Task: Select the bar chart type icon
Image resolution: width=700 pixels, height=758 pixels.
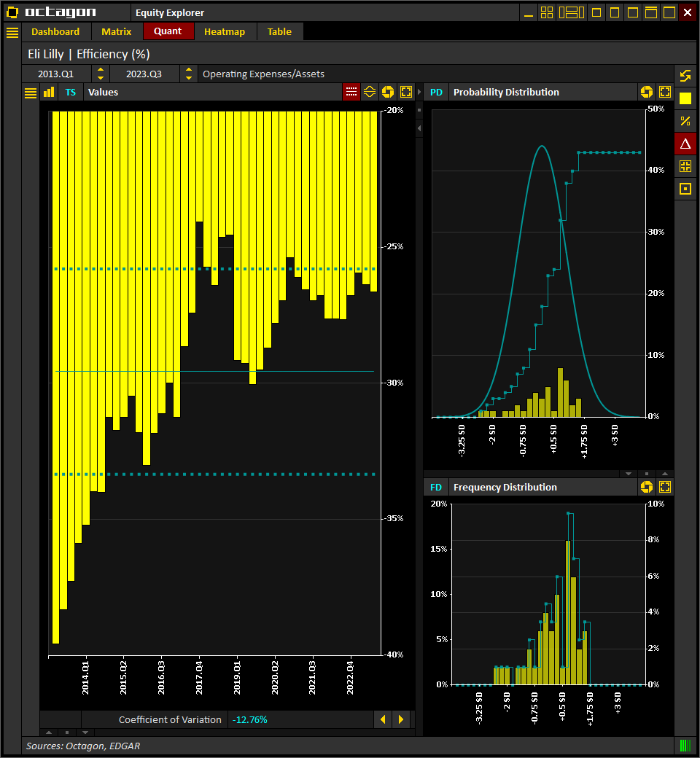Action: point(49,93)
